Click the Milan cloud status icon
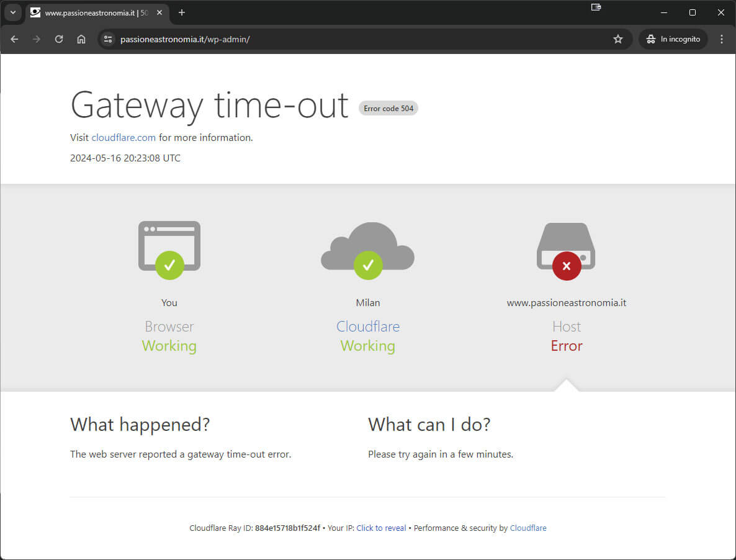Screen dimensions: 736x560 point(367,251)
